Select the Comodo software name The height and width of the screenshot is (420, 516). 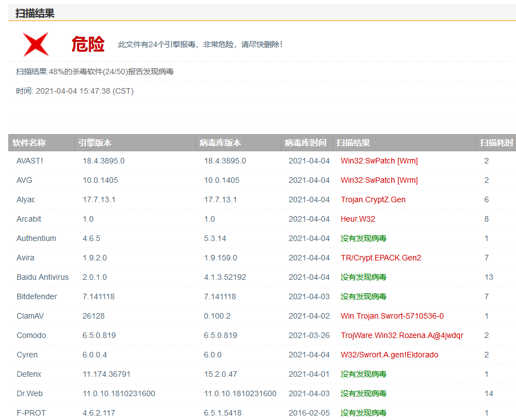tap(31, 335)
